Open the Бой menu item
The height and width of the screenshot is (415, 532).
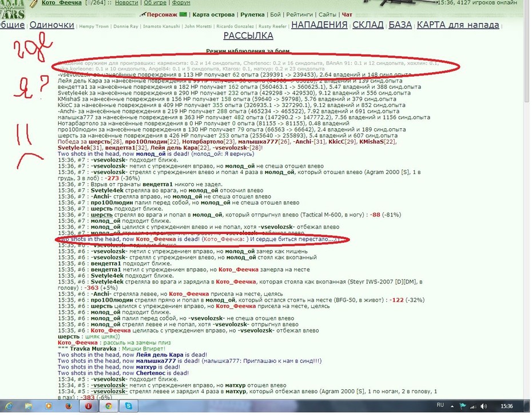(x=275, y=15)
